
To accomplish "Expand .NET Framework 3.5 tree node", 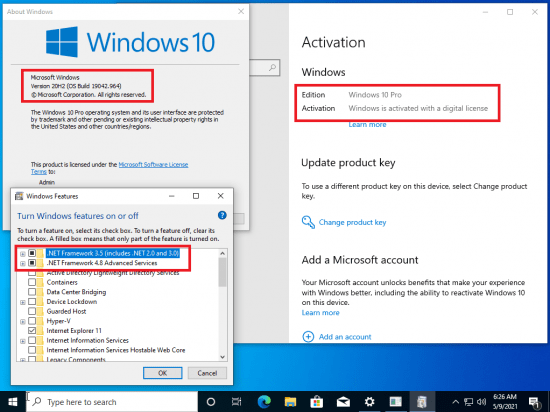I will pyautogui.click(x=23, y=254).
